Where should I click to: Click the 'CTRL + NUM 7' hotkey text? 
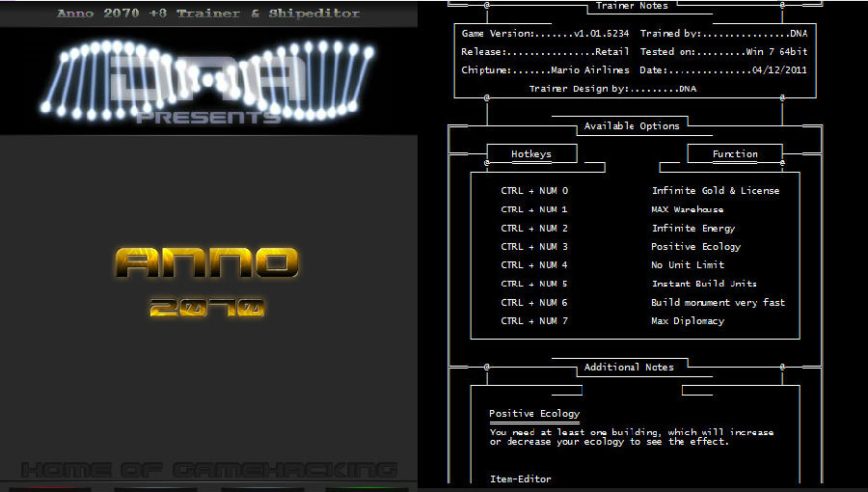534,320
